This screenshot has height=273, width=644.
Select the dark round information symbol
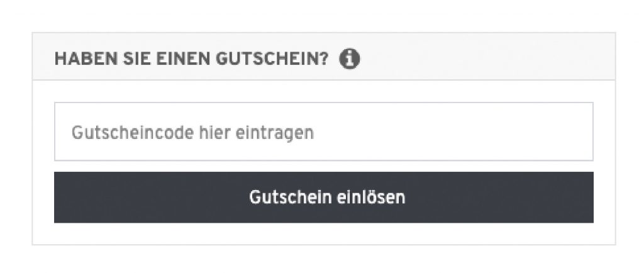[350, 59]
